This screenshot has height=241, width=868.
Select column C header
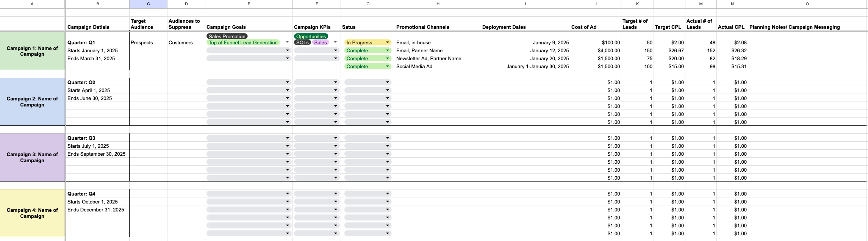[148, 4]
